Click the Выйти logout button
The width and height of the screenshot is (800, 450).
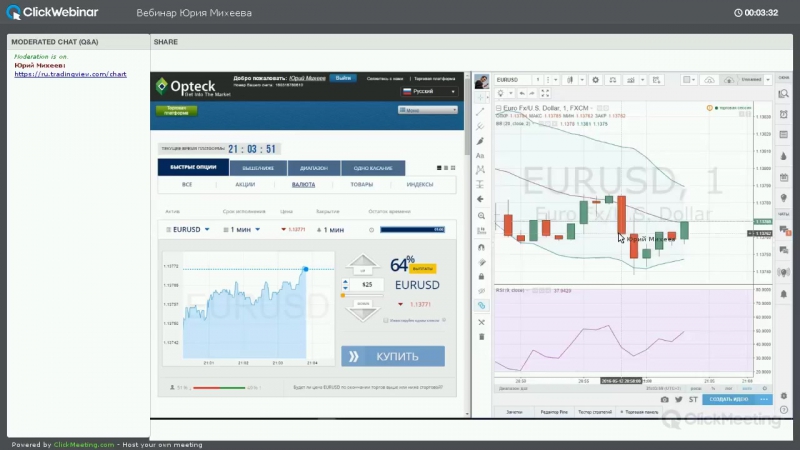click(x=343, y=78)
